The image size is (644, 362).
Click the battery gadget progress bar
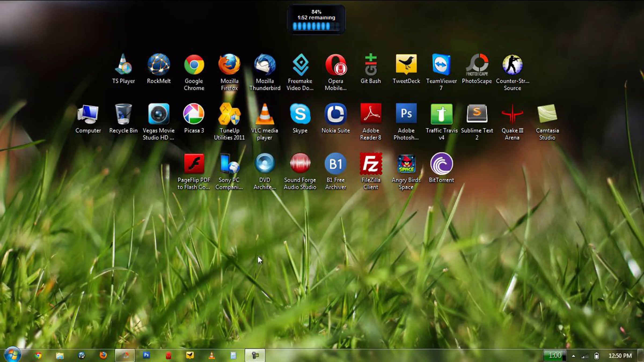316,26
